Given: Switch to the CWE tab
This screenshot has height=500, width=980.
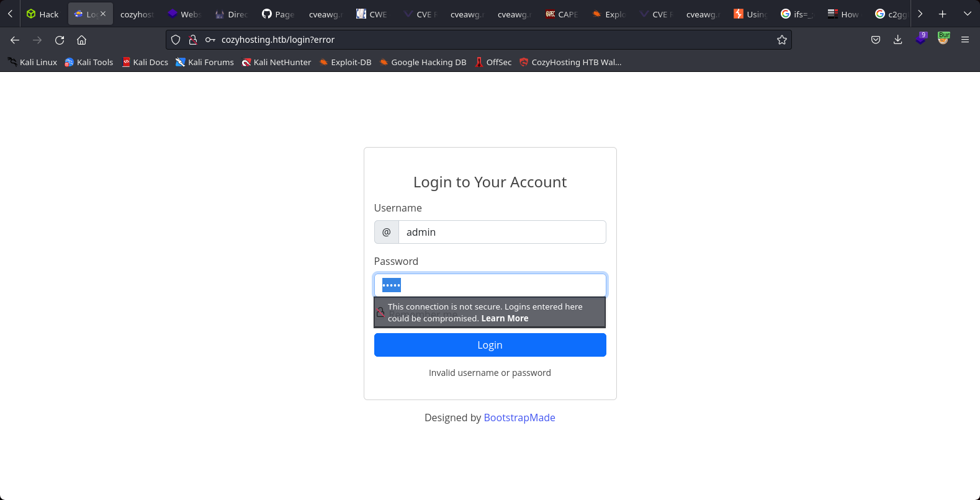Looking at the screenshot, I should point(373,14).
